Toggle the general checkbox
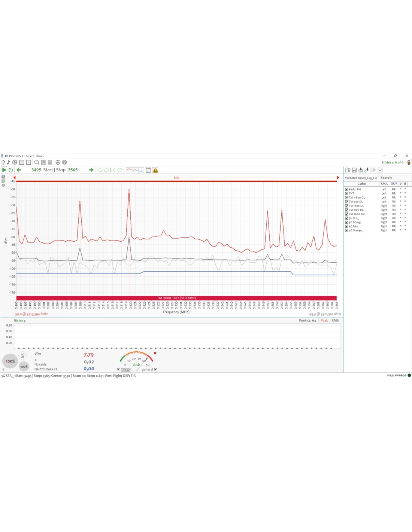The width and height of the screenshot is (412, 532). [x=155, y=369]
